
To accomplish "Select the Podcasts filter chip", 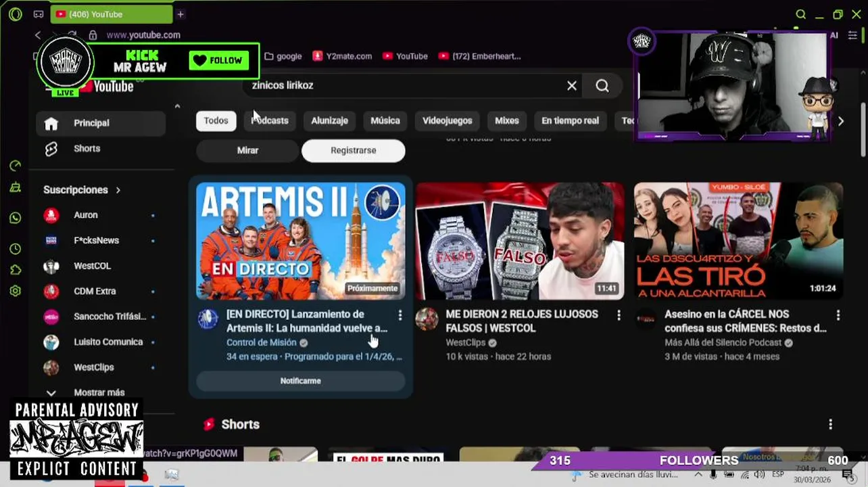I will point(270,120).
